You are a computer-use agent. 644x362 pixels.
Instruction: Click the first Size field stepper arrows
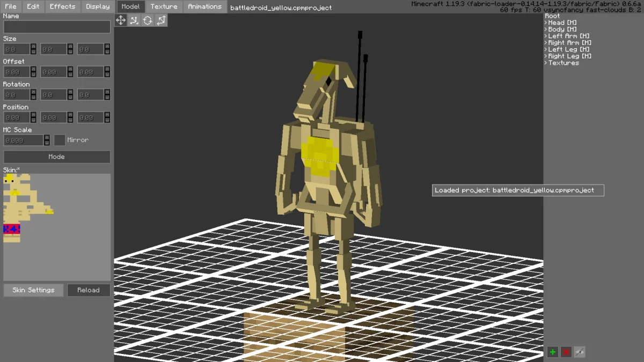point(33,49)
